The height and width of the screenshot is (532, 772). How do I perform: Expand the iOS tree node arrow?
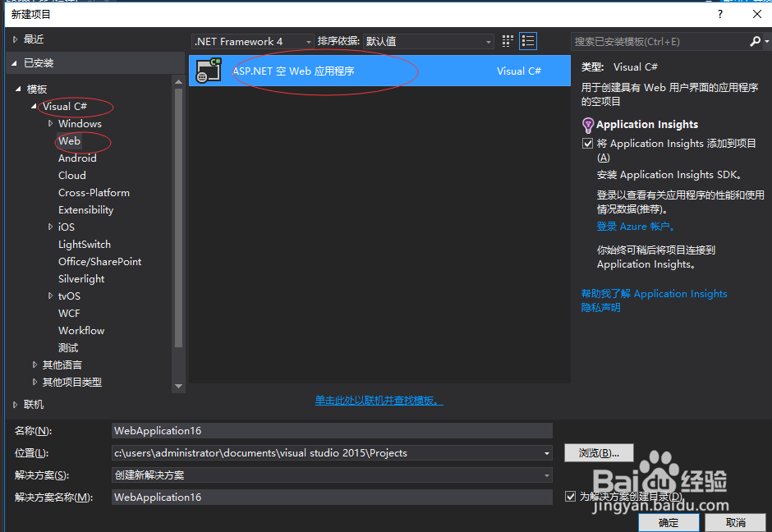50,227
